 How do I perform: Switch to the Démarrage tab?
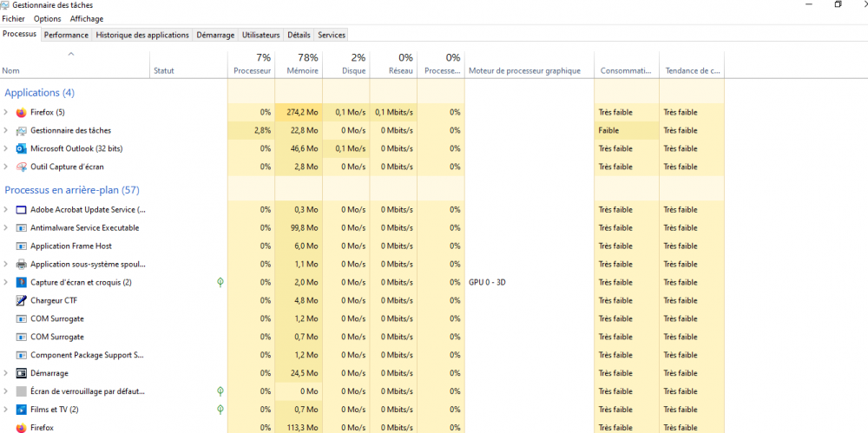[x=215, y=35]
